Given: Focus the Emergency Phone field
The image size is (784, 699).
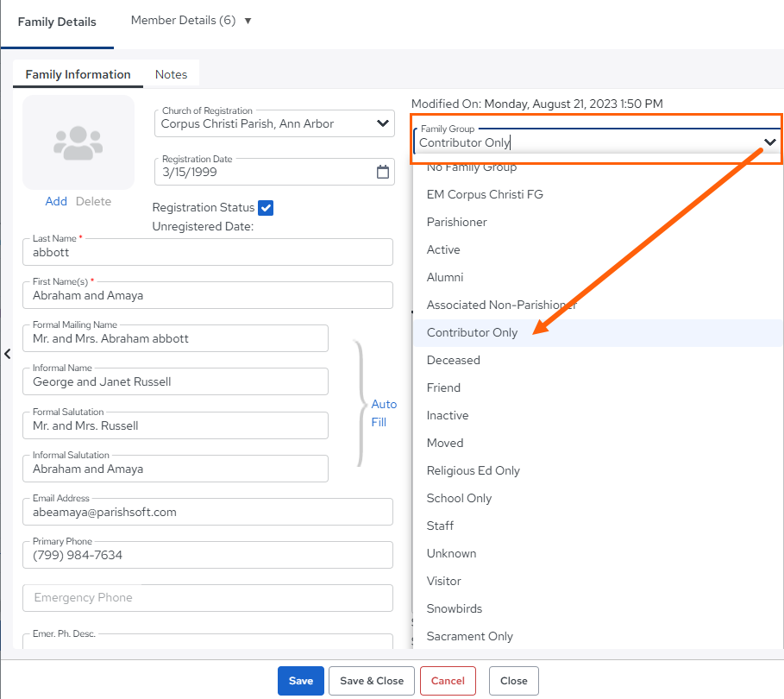Looking at the screenshot, I should click(208, 598).
